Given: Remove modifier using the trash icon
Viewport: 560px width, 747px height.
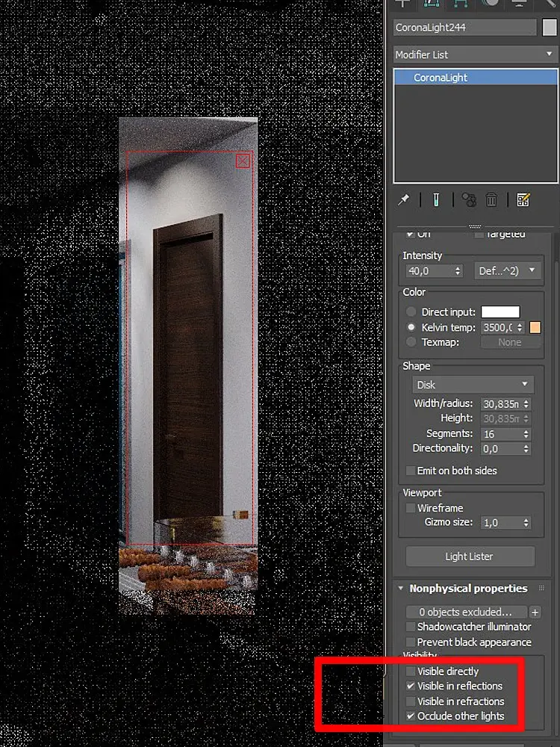Looking at the screenshot, I should (491, 199).
